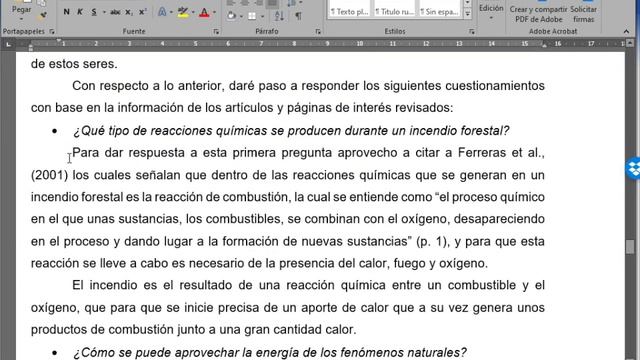Select 'Título ru...' style

tap(394, 10)
